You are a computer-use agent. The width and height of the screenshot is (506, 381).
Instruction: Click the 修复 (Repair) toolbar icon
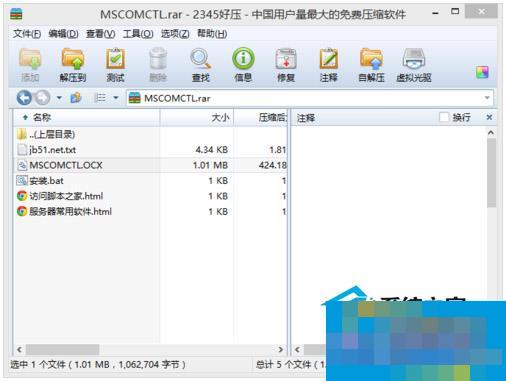286,65
